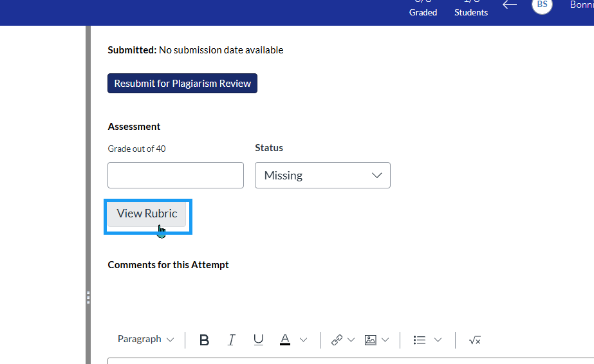Apply underline formatting in comment editor
The height and width of the screenshot is (364, 594).
(x=258, y=340)
